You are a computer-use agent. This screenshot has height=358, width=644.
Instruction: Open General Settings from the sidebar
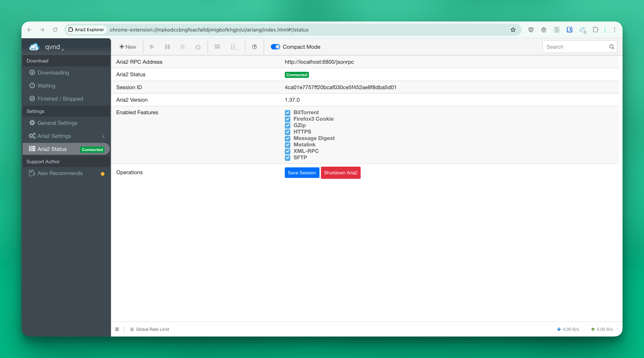point(57,123)
